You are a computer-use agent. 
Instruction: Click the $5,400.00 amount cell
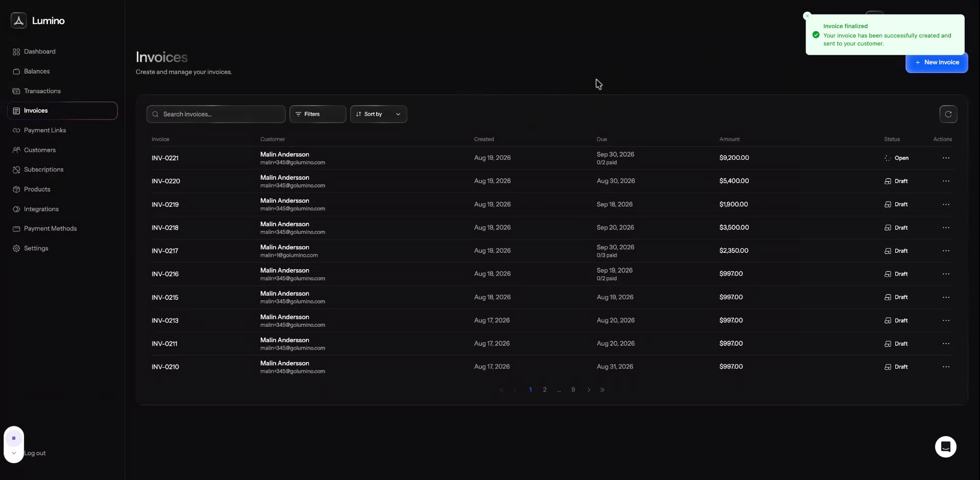point(734,181)
